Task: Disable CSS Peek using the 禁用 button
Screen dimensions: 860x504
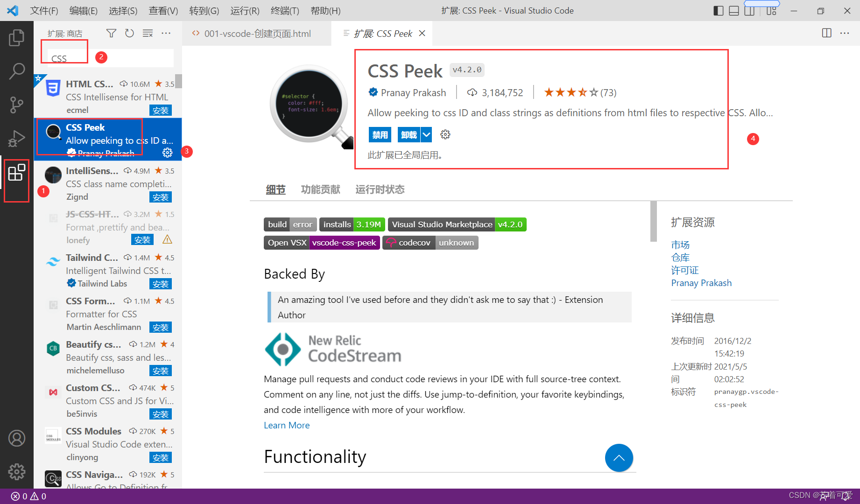Action: click(380, 134)
